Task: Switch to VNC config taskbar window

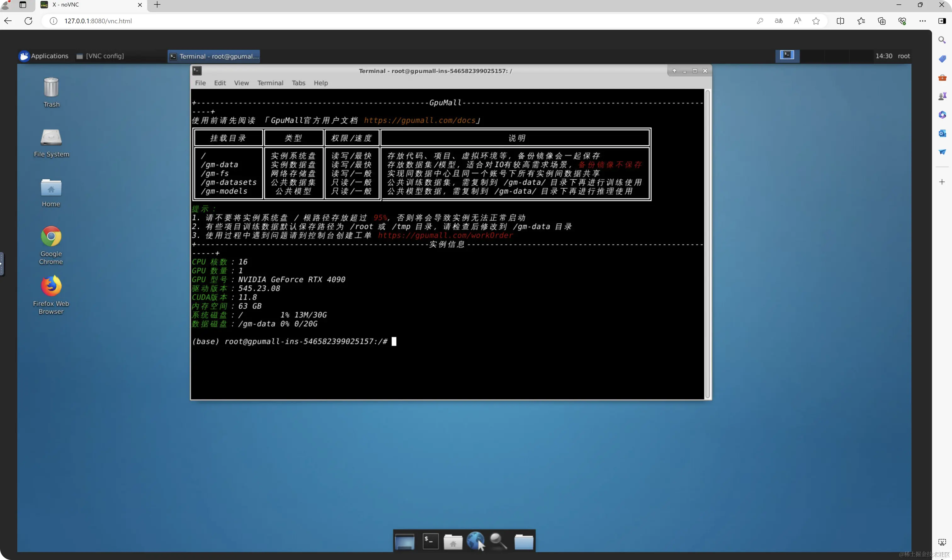Action: [x=100, y=56]
